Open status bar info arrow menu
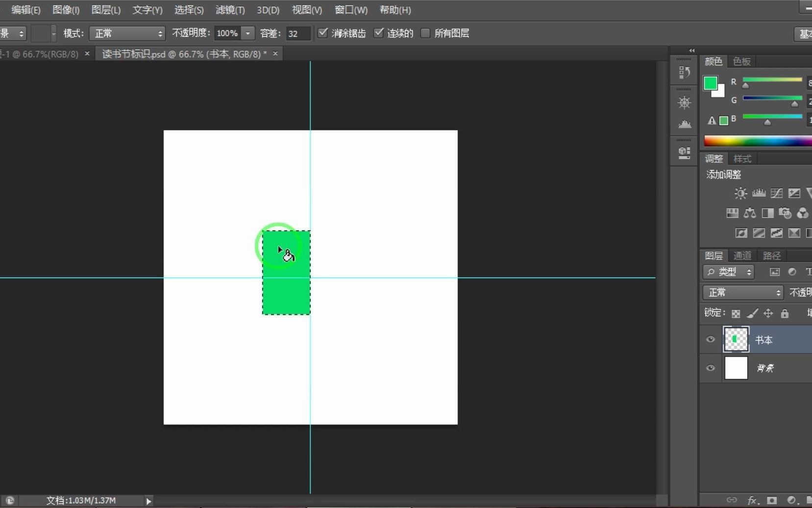Image resolution: width=812 pixels, height=508 pixels. pos(148,501)
